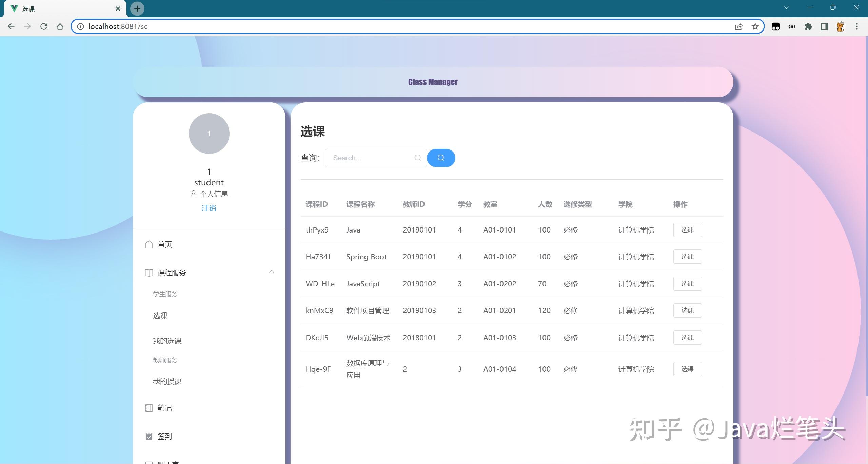
Task: Click 选课 button for the Java course
Action: point(687,230)
